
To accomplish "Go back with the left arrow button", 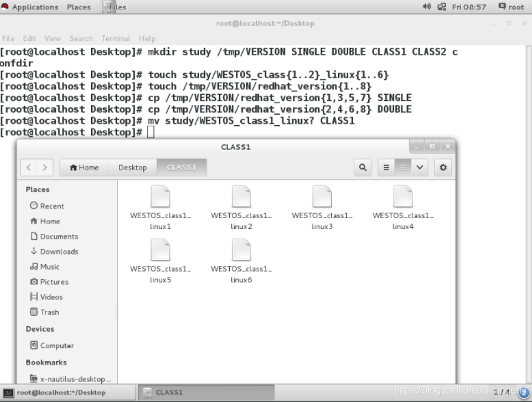I will coord(29,168).
